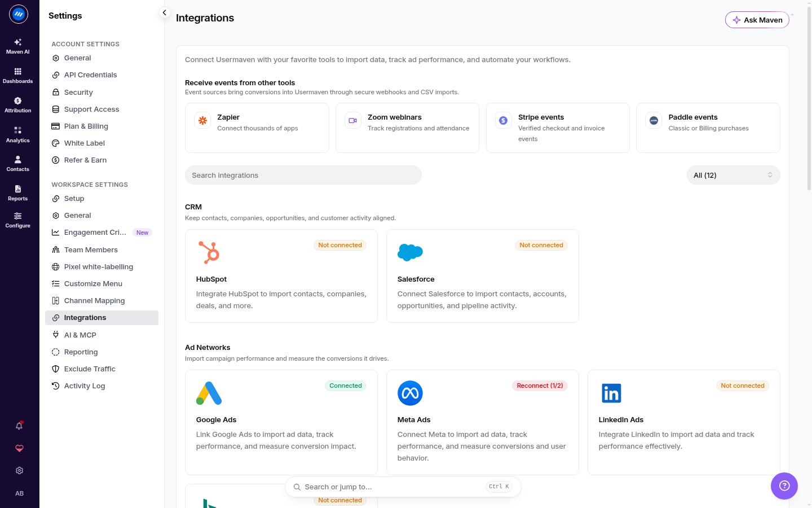Open Security settings
The width and height of the screenshot is (812, 508).
coord(101,92)
